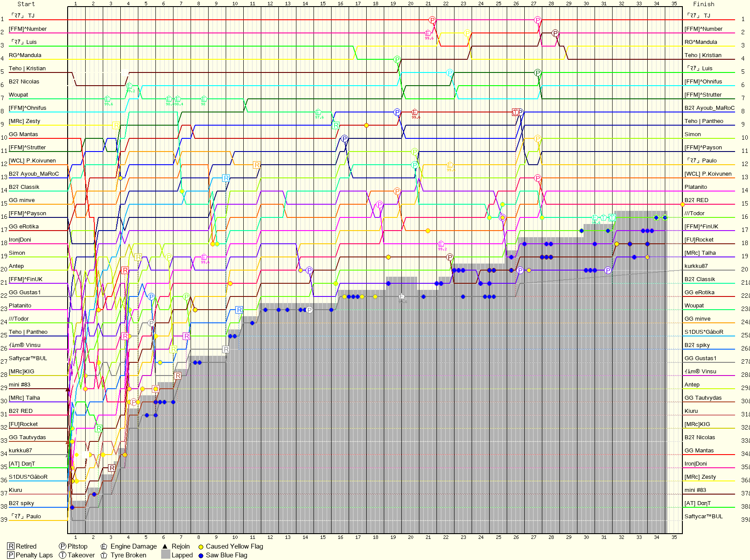Select 'Teho | Kristian' in the Start column
The width and height of the screenshot is (750, 560).
click(x=27, y=69)
